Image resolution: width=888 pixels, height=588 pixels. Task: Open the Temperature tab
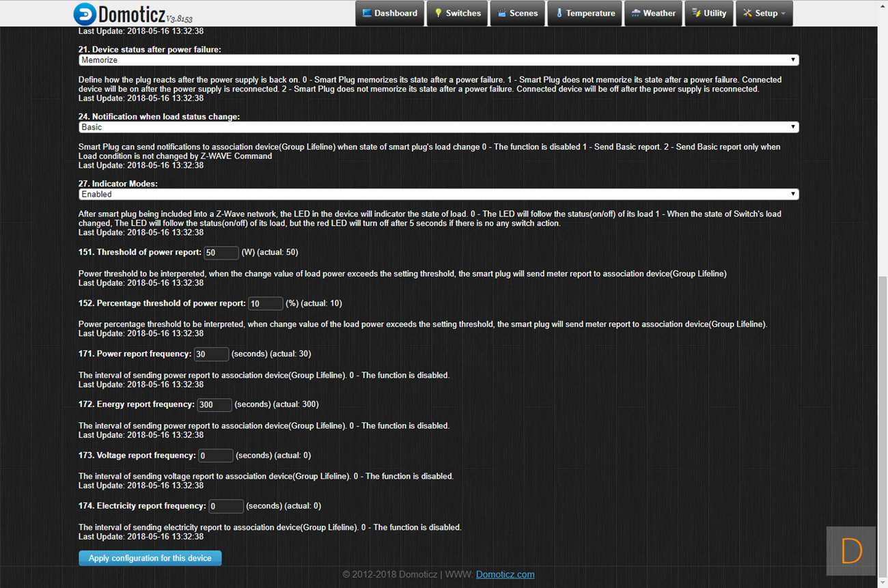585,14
